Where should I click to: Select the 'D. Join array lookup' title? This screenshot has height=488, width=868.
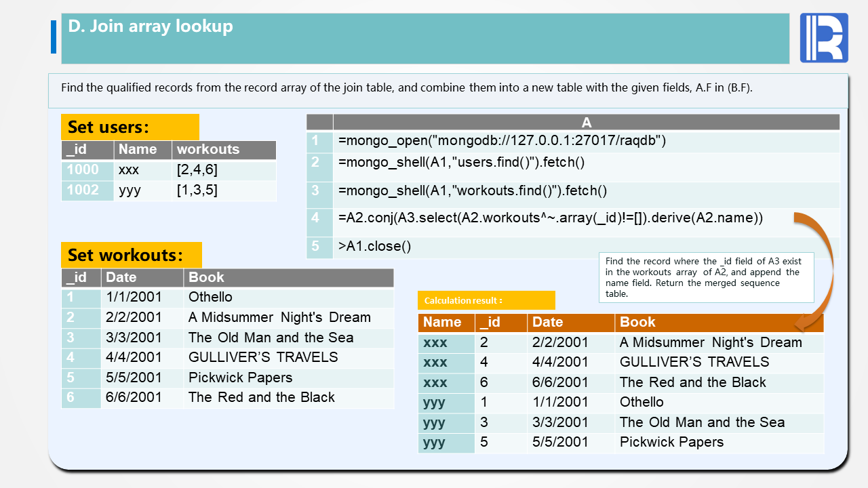point(151,26)
